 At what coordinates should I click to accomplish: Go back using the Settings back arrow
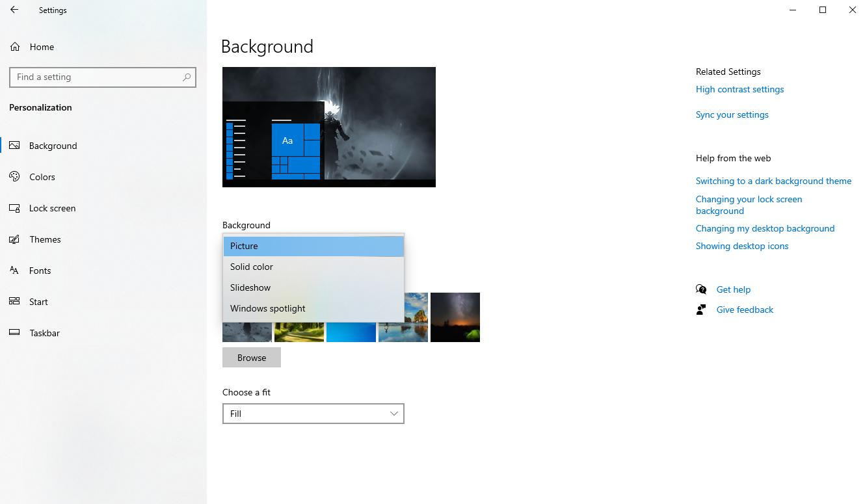(14, 10)
